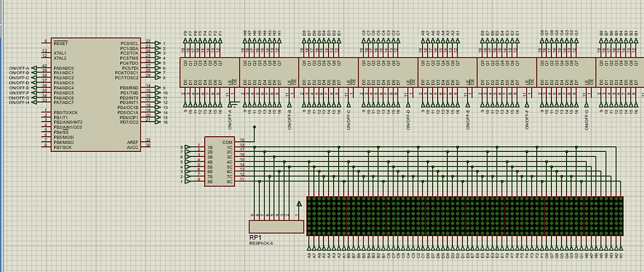This screenshot has width=644, height=272.
Task: Click the H1 terminal below the LED matrix
Action: pos(621,248)
